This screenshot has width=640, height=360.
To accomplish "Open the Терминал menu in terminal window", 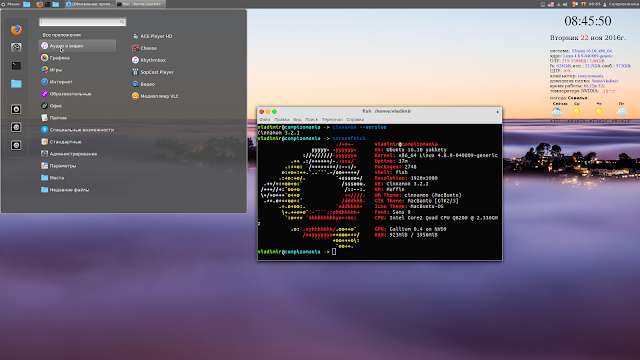I will 332,120.
